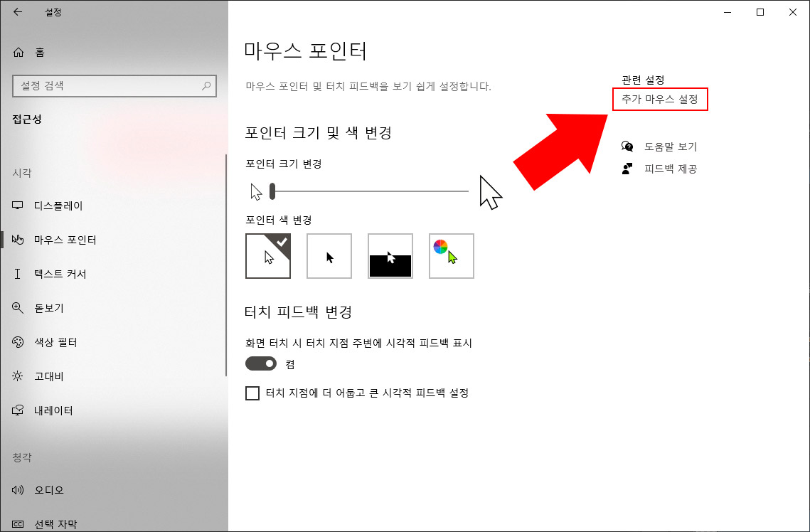Click the 청각 category label
This screenshot has height=532, width=810.
click(x=22, y=457)
